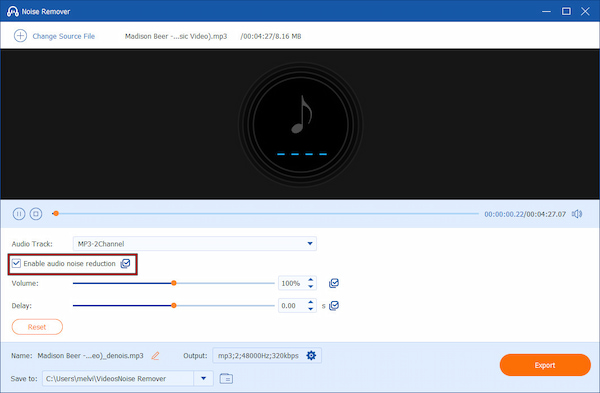Click Change Source File link
The width and height of the screenshot is (600, 393).
(x=64, y=36)
